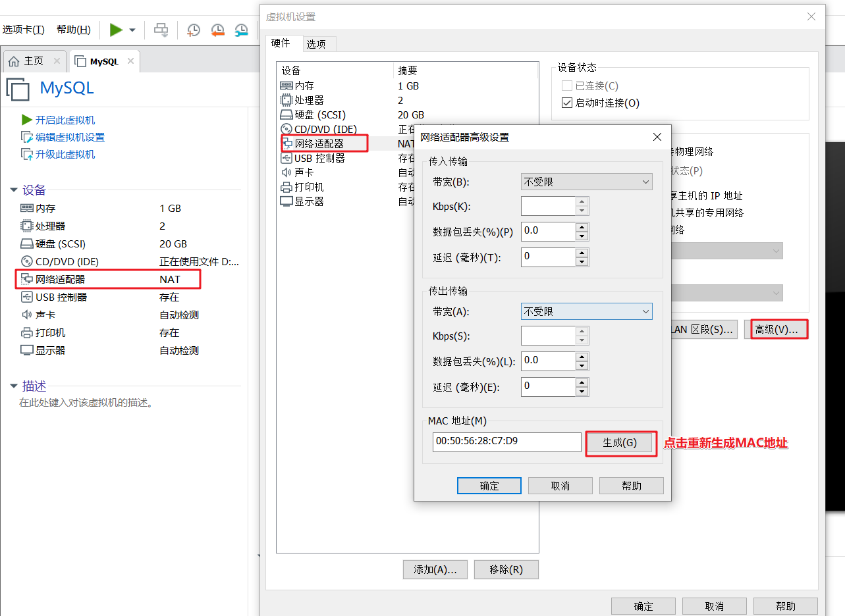Open the dropdown arrow beside the play icon
This screenshot has height=616, width=845.
(x=132, y=30)
